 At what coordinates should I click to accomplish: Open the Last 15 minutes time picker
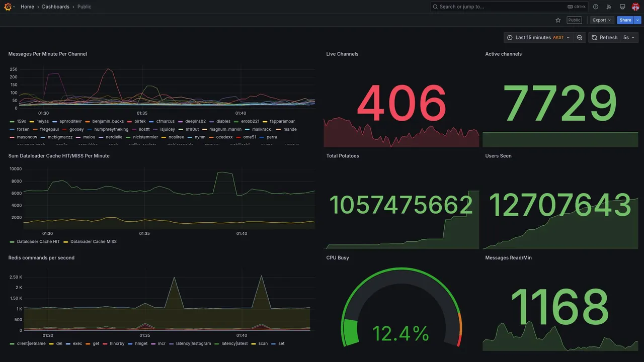point(538,38)
